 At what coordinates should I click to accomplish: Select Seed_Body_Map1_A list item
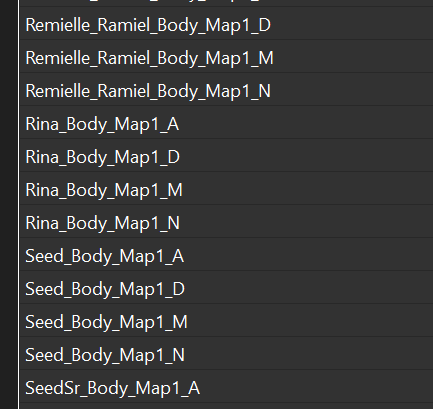coord(227,254)
